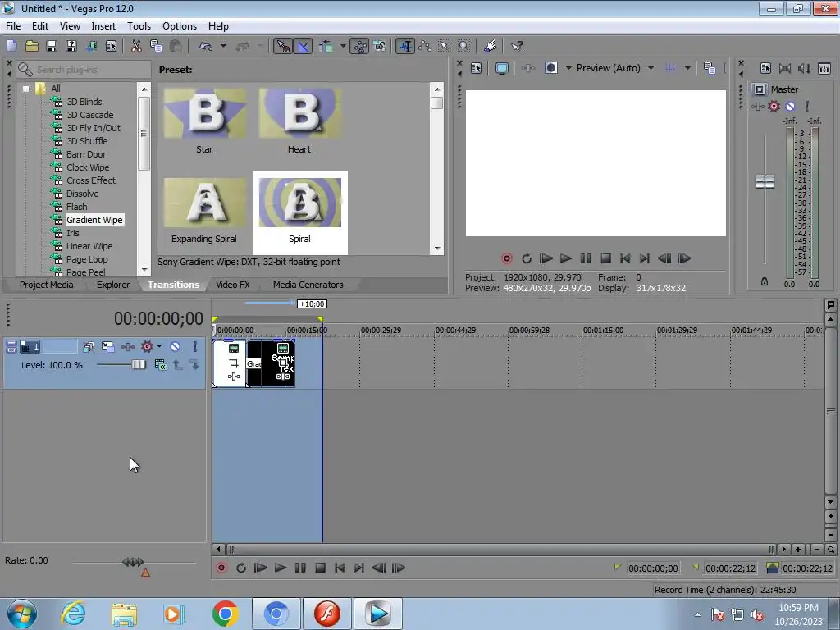
Task: Switch to the Video FX tab
Action: tap(232, 285)
